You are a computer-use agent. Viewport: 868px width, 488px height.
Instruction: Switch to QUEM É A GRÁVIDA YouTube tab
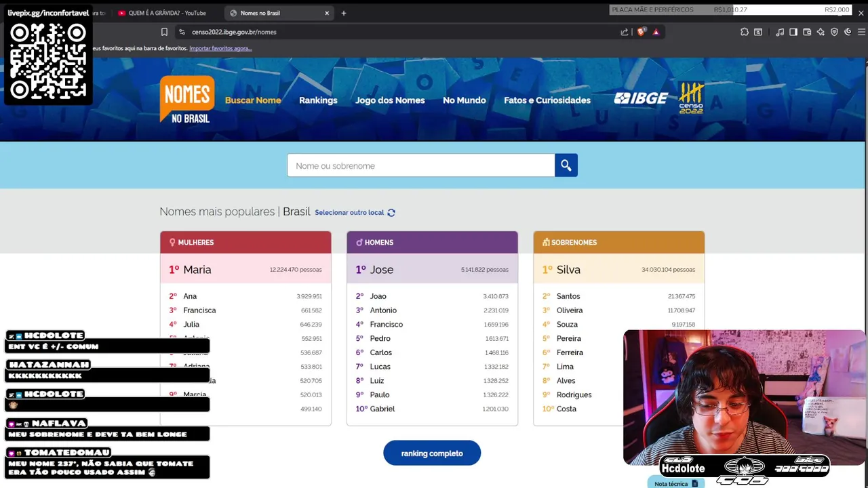tap(166, 13)
